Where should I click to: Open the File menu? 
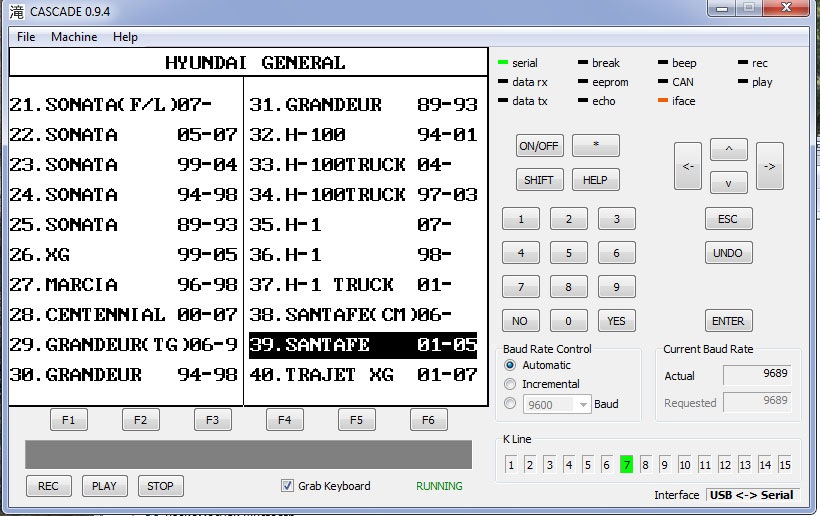(x=26, y=37)
